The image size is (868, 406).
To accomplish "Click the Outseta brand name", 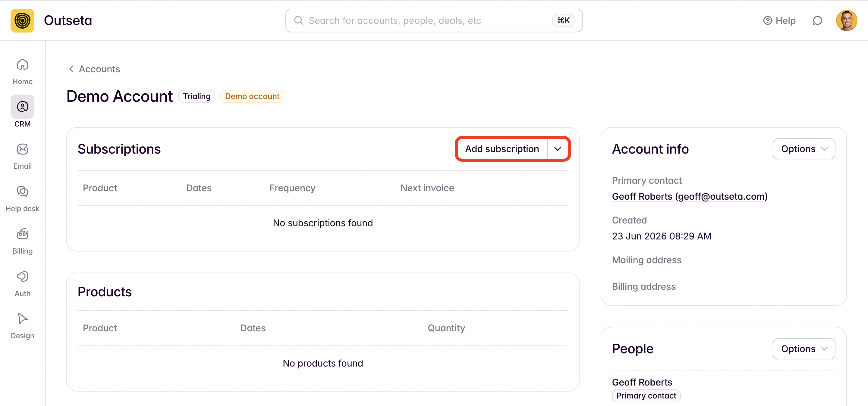I will [68, 20].
